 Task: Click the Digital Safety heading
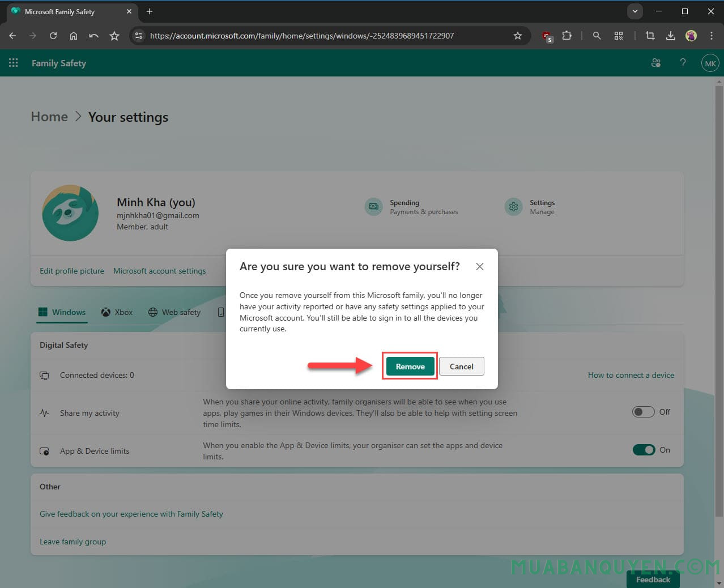click(63, 345)
